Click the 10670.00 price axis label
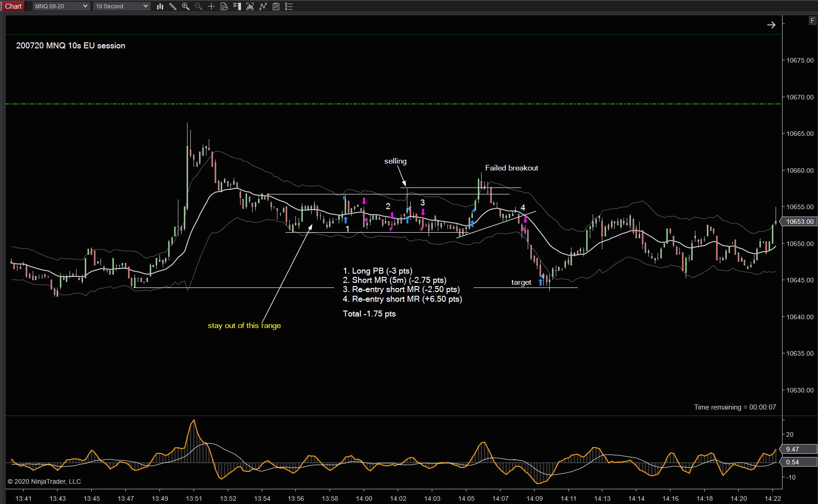This screenshot has height=504, width=818. tap(800, 97)
